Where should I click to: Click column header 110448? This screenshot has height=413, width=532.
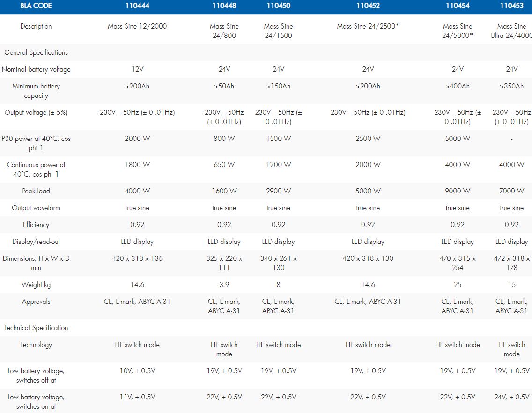tap(224, 6)
